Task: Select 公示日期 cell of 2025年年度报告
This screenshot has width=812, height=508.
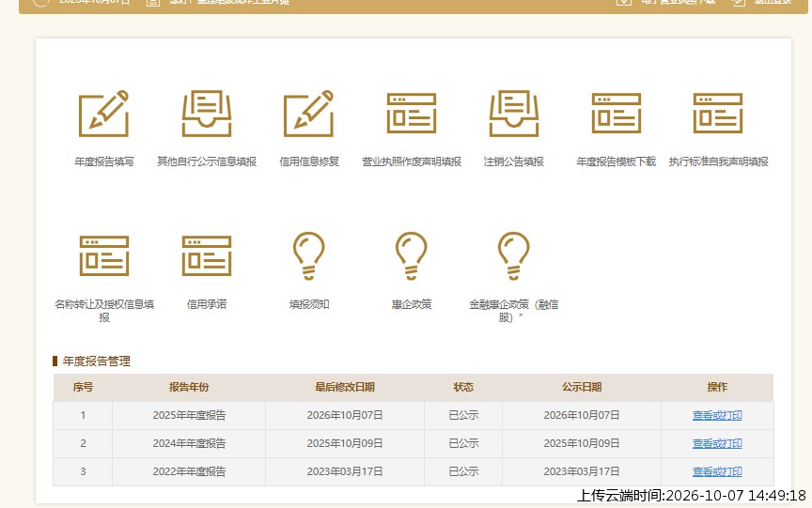Action: coord(582,415)
